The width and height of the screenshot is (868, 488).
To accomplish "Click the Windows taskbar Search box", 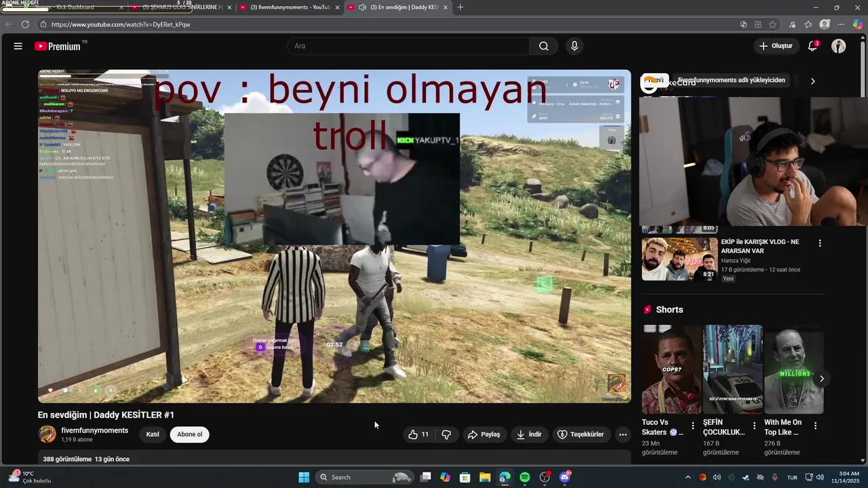I will pyautogui.click(x=365, y=477).
